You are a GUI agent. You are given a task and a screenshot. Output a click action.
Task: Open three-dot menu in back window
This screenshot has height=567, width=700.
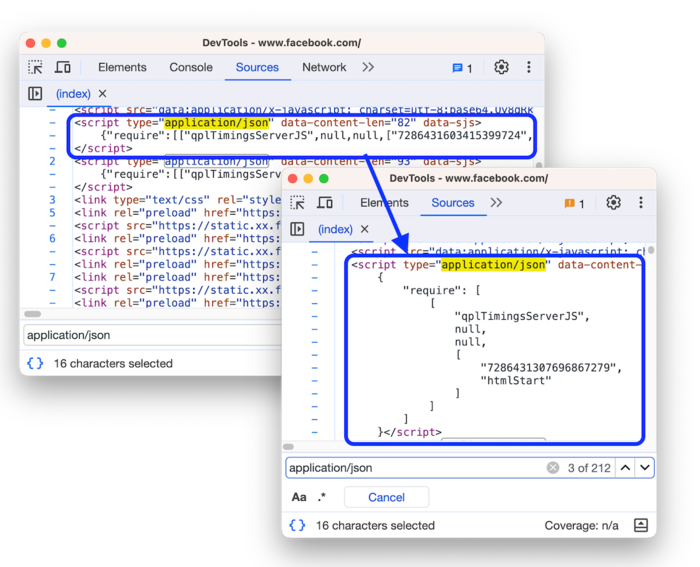529,67
